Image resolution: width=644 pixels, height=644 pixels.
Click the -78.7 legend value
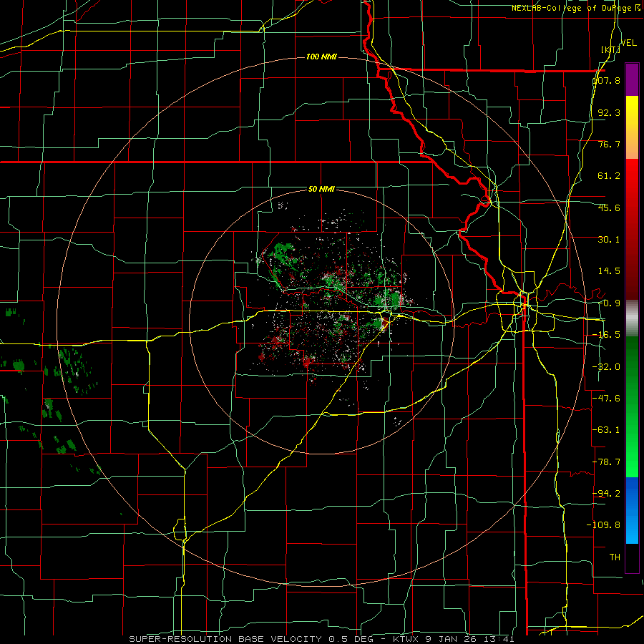pyautogui.click(x=607, y=462)
